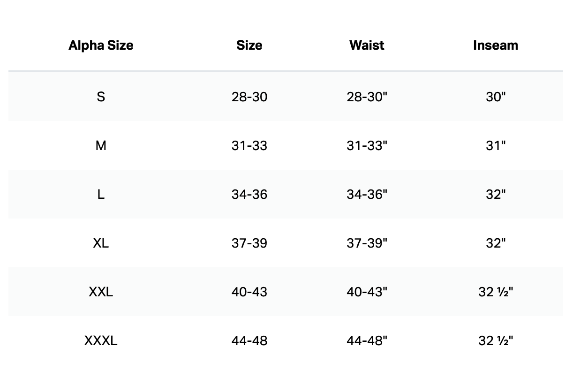
Task: Click the 44-48" waist value
Action: coord(367,341)
